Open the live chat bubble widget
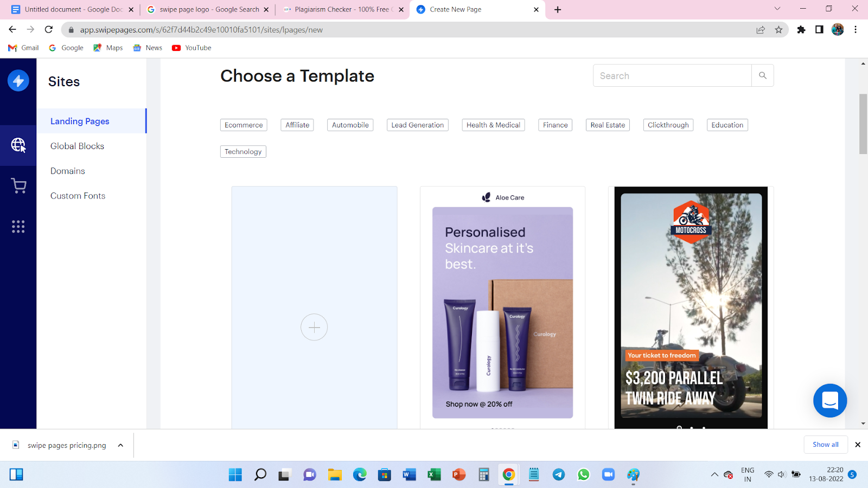Screen dimensions: 868x488 [x=829, y=401]
